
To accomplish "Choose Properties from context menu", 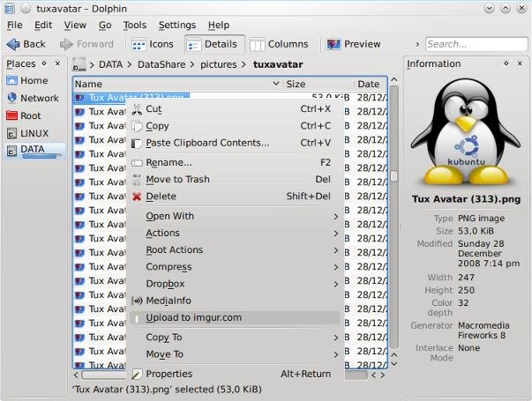I will (234, 374).
